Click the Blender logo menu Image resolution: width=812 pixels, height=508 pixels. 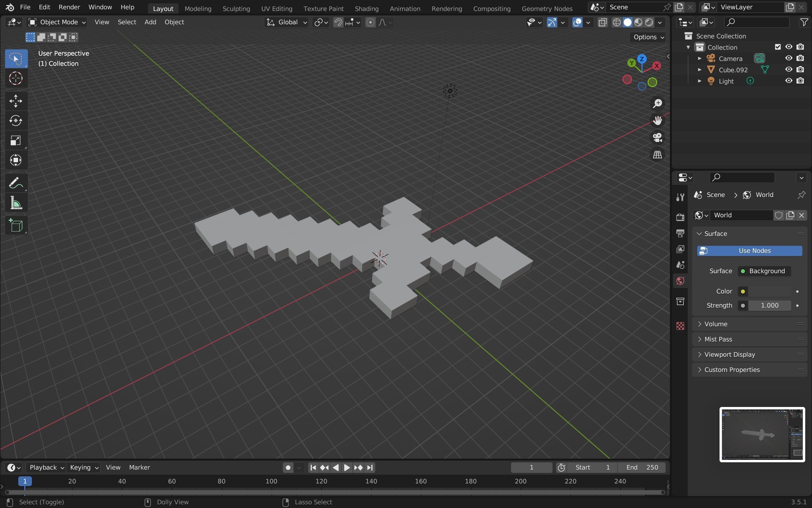click(10, 7)
